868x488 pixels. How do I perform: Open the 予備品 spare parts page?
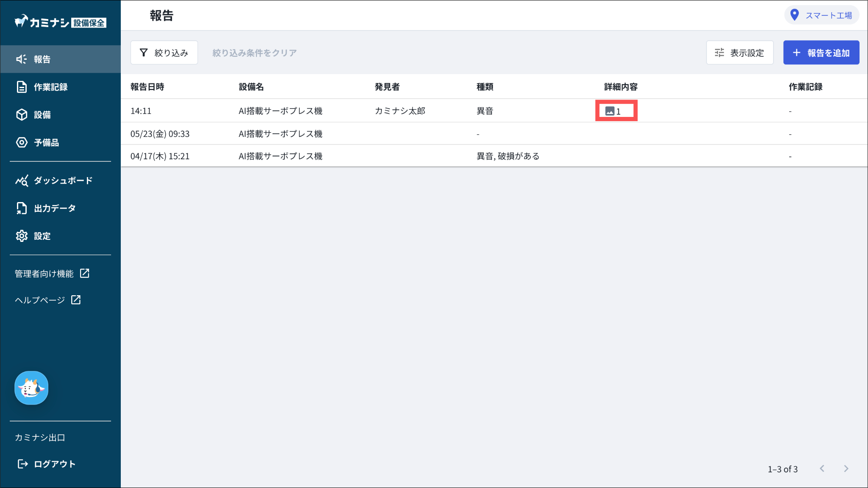pos(46,143)
